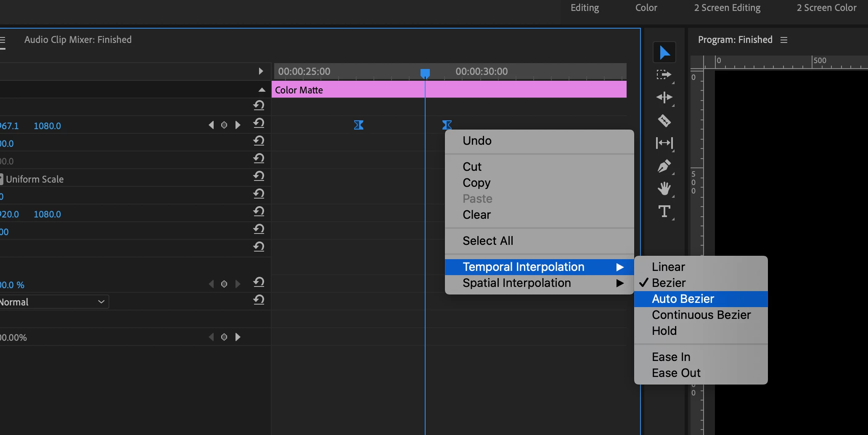Expand Spatial Interpolation submenu
The image size is (868, 435).
click(539, 283)
